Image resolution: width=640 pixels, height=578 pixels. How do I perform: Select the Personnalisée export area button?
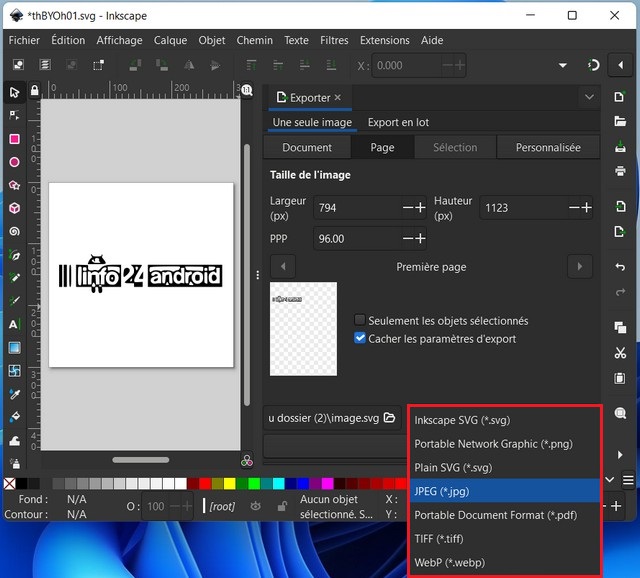pos(548,147)
